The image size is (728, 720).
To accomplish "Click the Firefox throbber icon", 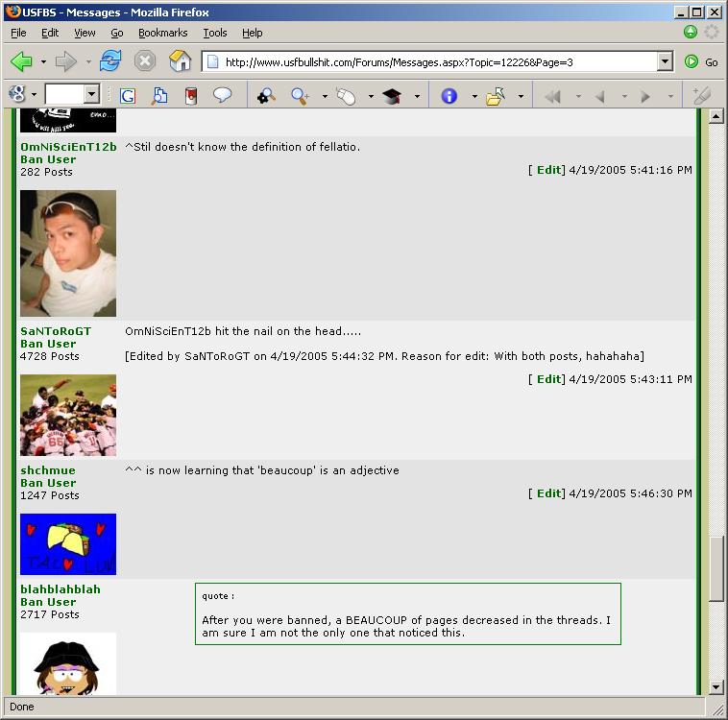I will tap(712, 32).
